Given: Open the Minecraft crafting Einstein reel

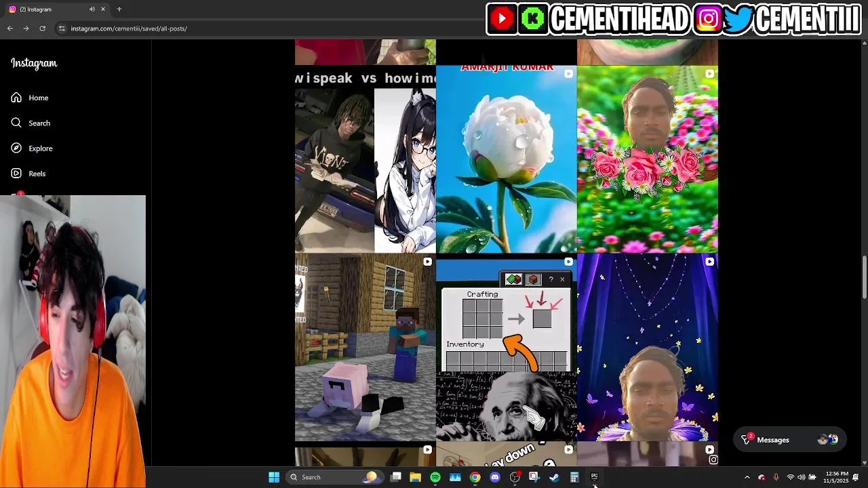Looking at the screenshot, I should point(507,348).
